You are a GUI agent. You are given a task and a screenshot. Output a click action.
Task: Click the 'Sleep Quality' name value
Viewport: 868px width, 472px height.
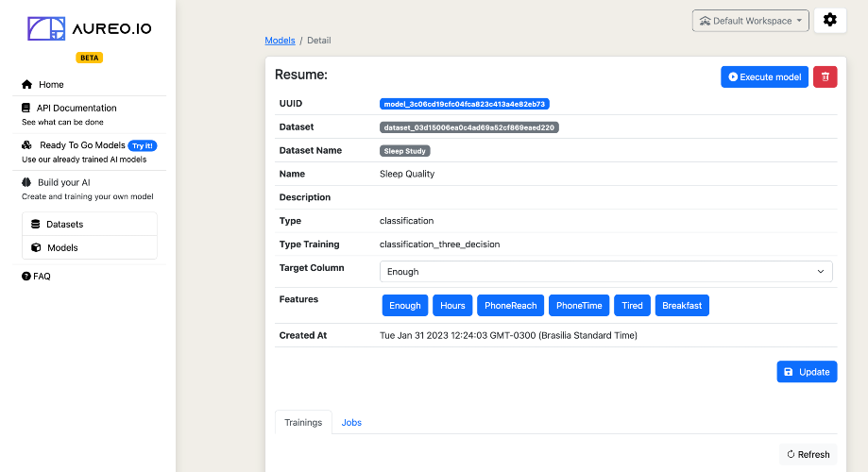[407, 174]
